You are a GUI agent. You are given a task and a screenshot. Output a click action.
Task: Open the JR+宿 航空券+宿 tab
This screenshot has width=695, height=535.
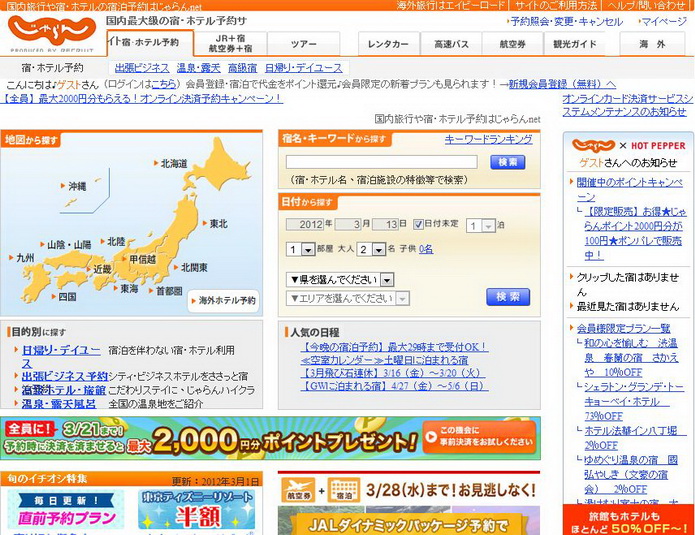[x=230, y=43]
